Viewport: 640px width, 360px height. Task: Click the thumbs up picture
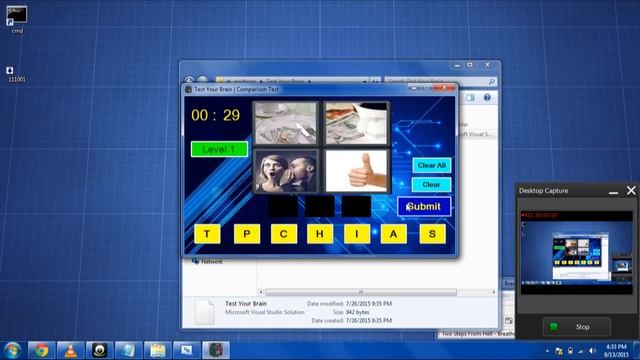(356, 171)
